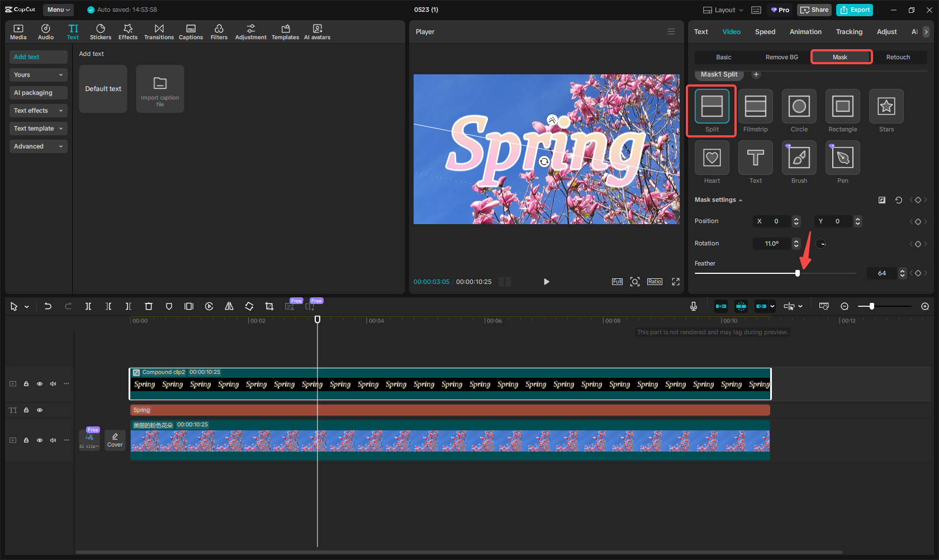Open the Transitions panel

(159, 32)
